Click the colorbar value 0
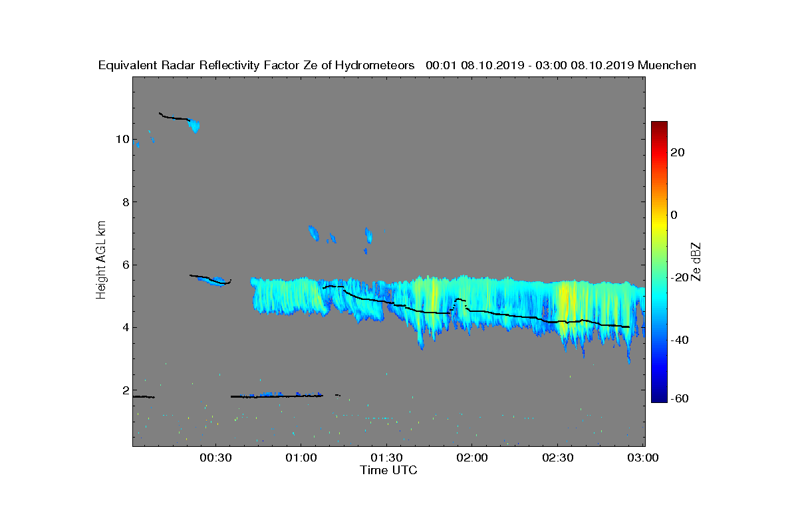The height and width of the screenshot is (532, 798). (x=674, y=215)
